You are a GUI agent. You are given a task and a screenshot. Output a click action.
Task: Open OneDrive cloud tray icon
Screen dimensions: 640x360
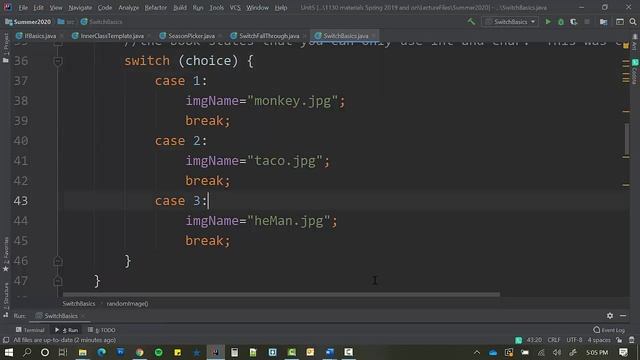click(493, 352)
